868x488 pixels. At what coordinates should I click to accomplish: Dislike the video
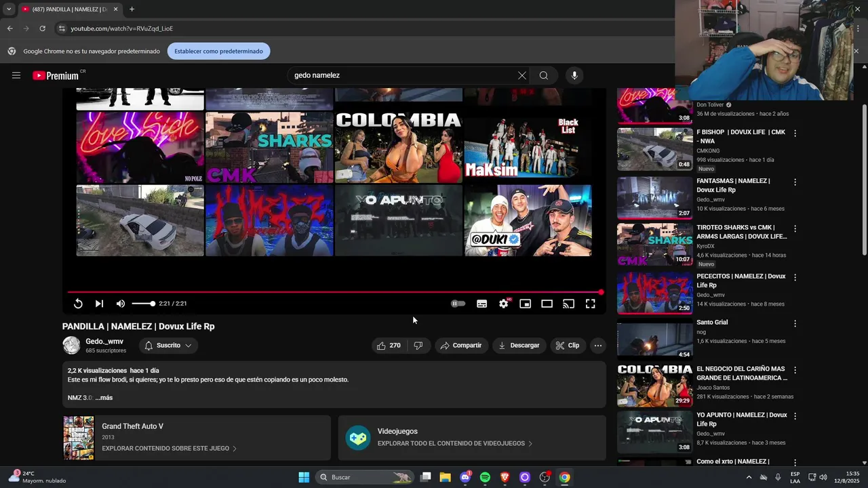(x=418, y=345)
